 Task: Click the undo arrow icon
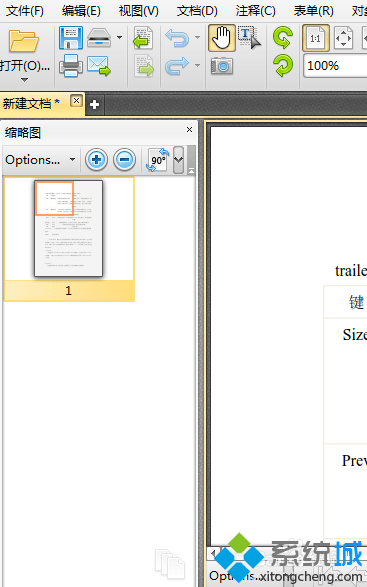coord(177,37)
